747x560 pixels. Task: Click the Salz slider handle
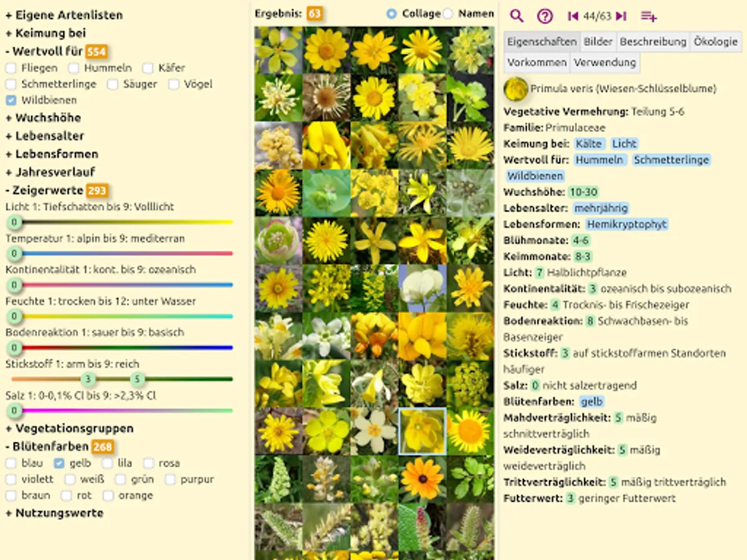[x=14, y=411]
